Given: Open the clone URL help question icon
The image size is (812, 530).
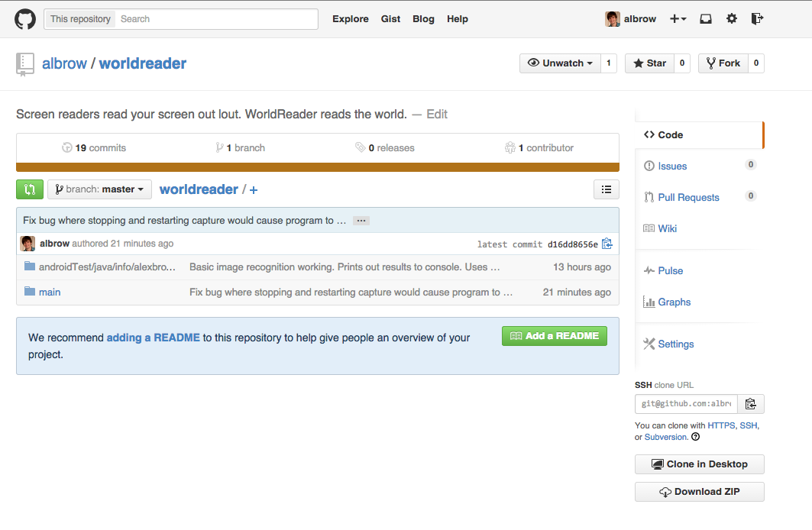Looking at the screenshot, I should point(695,436).
